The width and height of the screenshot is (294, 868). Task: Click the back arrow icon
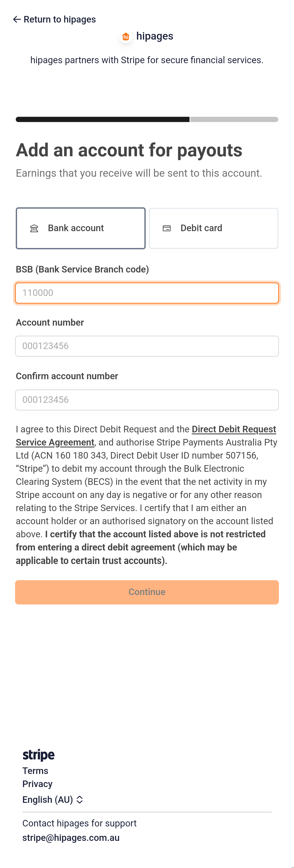[17, 19]
